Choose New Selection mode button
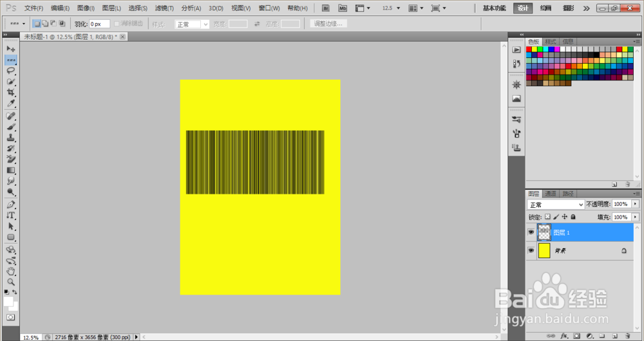Viewport: 644px width, 341px height. click(x=37, y=24)
